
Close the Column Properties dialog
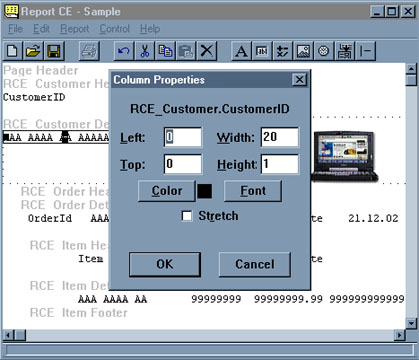299,80
